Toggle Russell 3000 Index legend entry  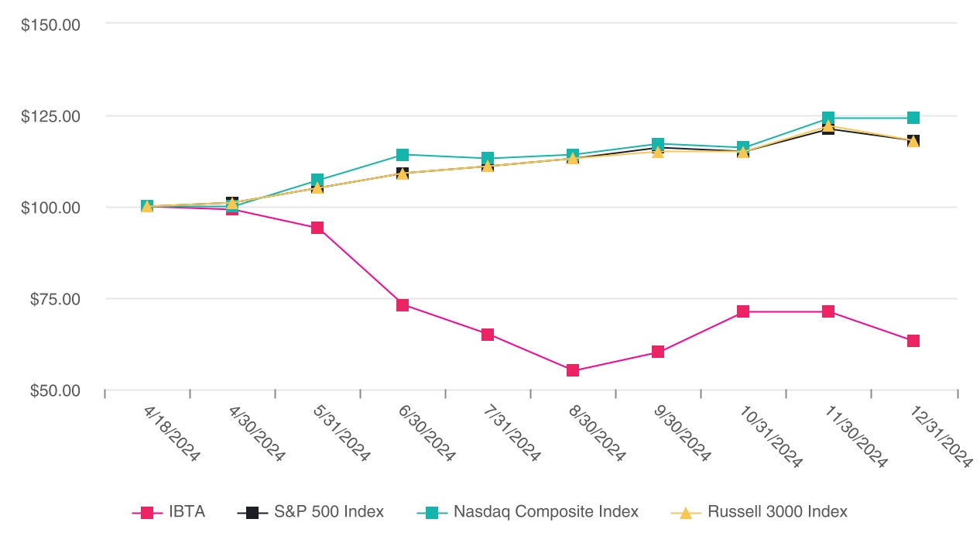pos(777,512)
